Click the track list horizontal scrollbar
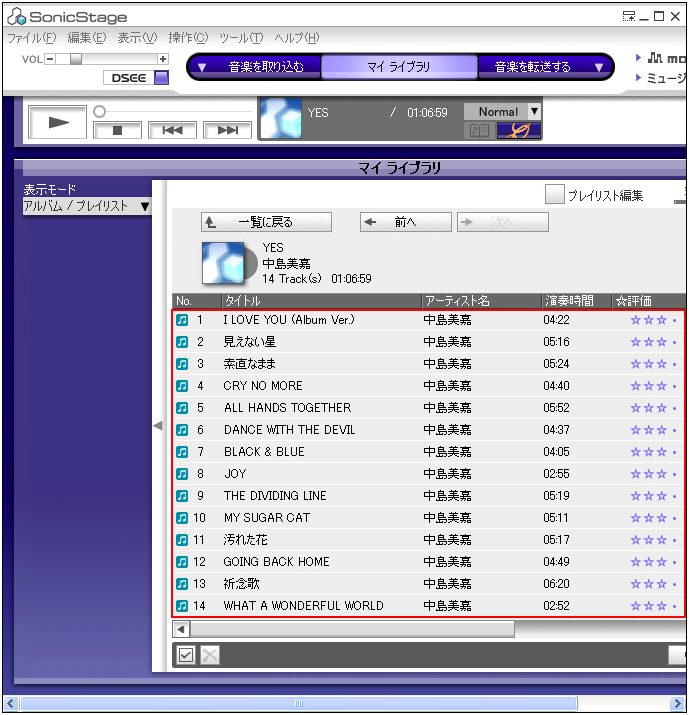Screen dimensions: 689x715 (352, 629)
